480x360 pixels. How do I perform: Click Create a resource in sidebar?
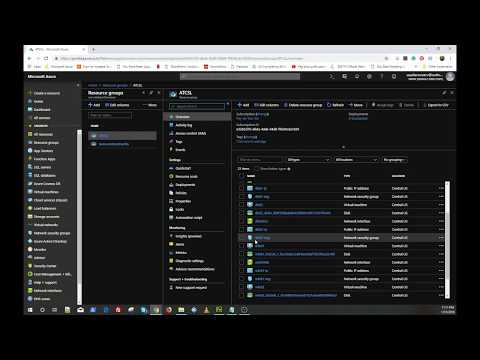(44, 93)
